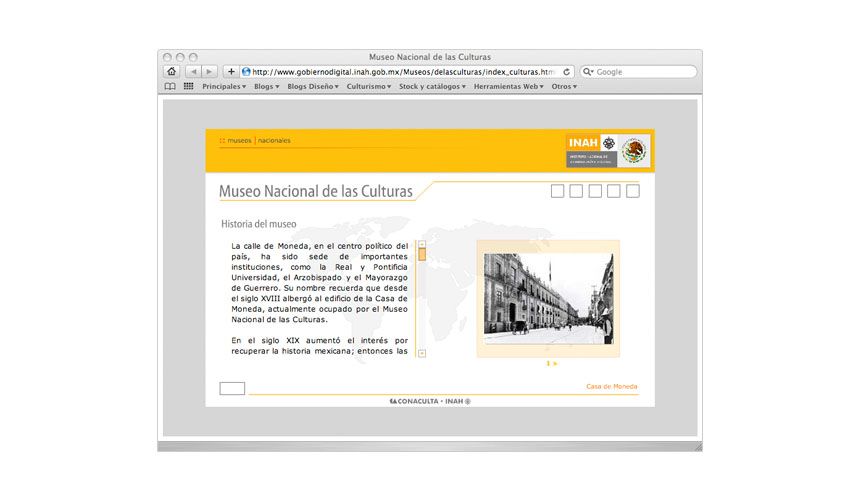Click the window resize grip at the bottom corner
Image resolution: width=860 pixels, height=497 pixels.
click(698, 448)
